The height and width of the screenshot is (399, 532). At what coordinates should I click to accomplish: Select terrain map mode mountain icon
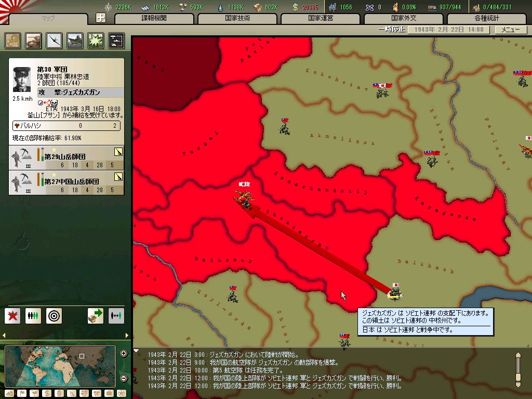[x=9, y=393]
